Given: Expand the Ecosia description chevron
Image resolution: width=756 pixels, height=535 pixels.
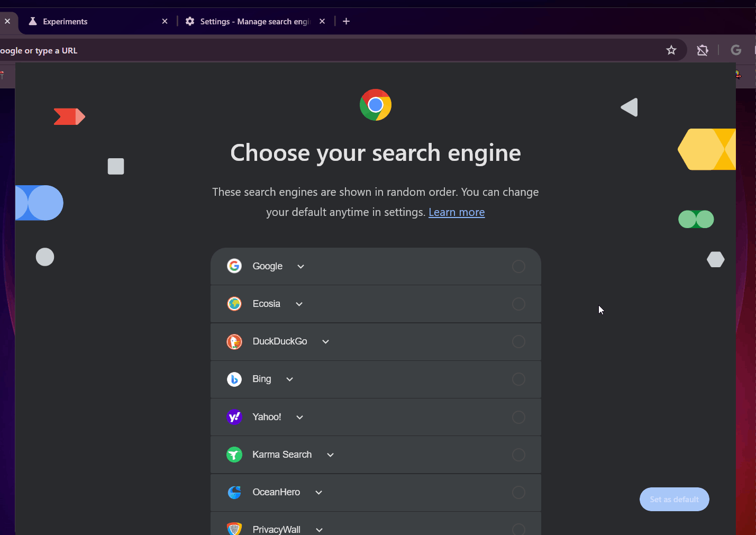Looking at the screenshot, I should coord(299,304).
